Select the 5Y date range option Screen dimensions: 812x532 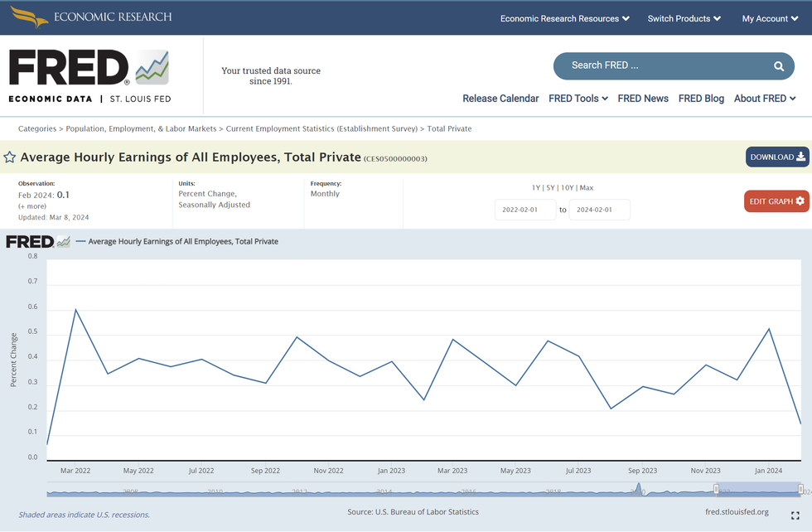[x=551, y=188]
